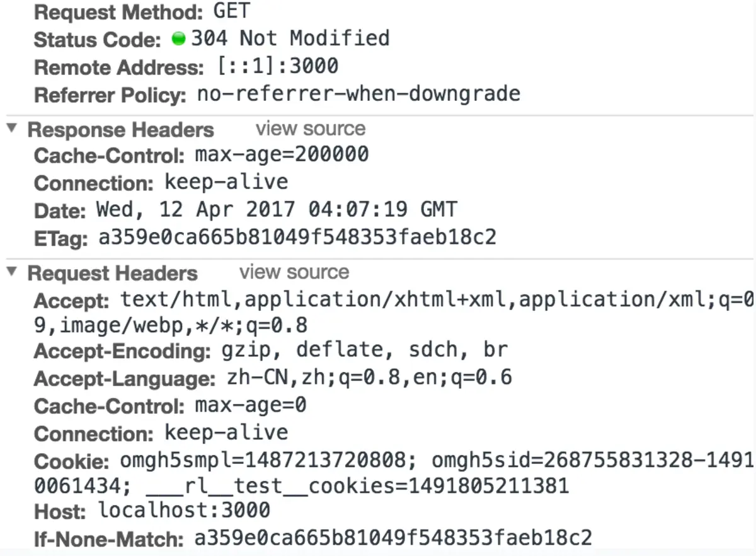Select the no-referrer-when-downgrade policy value
The image size is (756, 556).
(x=359, y=95)
